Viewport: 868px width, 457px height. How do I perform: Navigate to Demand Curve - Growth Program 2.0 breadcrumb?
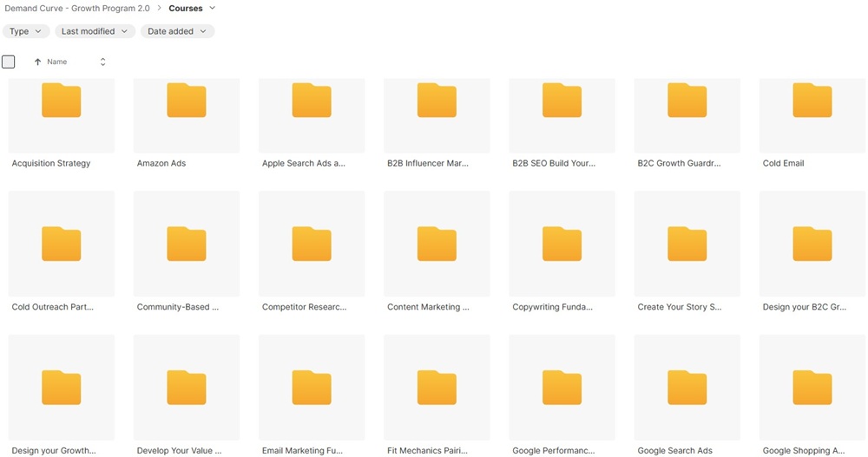[76, 9]
